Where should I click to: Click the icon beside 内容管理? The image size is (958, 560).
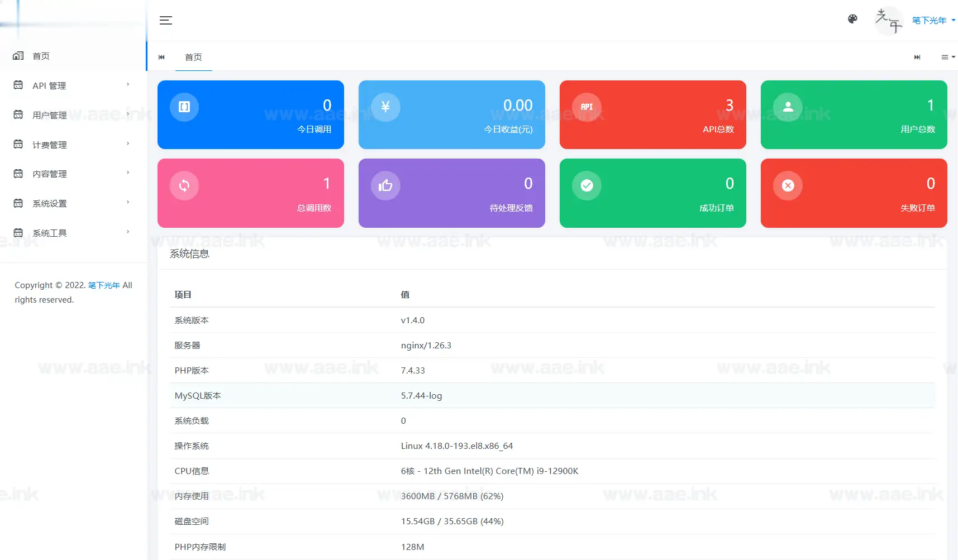[18, 174]
